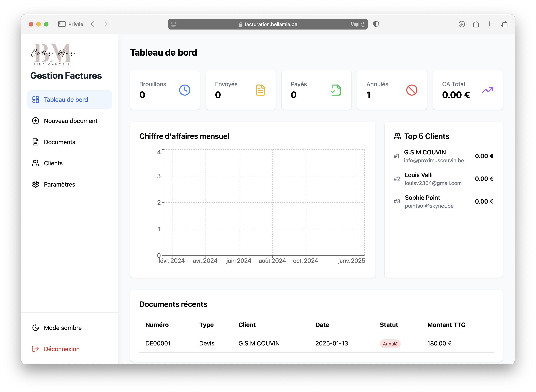The width and height of the screenshot is (536, 392).
Task: Select client G.S.M COUVIN in Top 5 Clients
Action: tap(425, 152)
